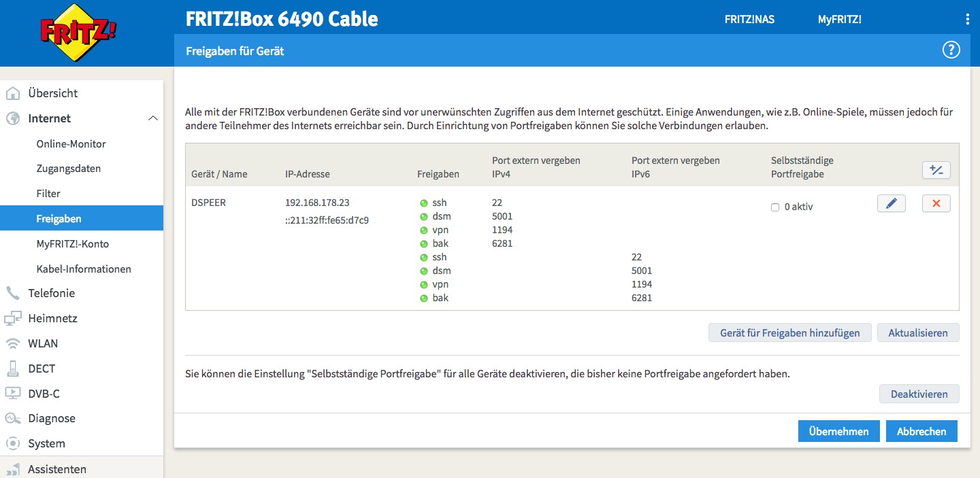Open Telefonie via its phone icon
This screenshot has width=980, height=478.
point(13,293)
